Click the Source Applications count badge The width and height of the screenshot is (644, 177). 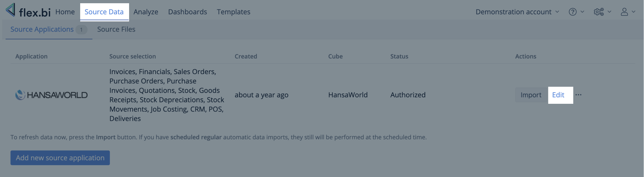[x=81, y=30]
